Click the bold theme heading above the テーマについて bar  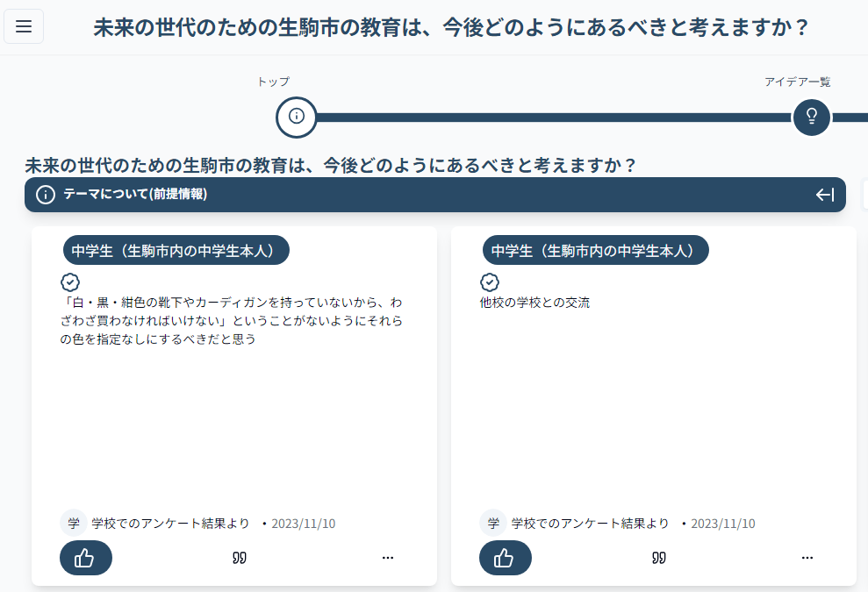(331, 165)
